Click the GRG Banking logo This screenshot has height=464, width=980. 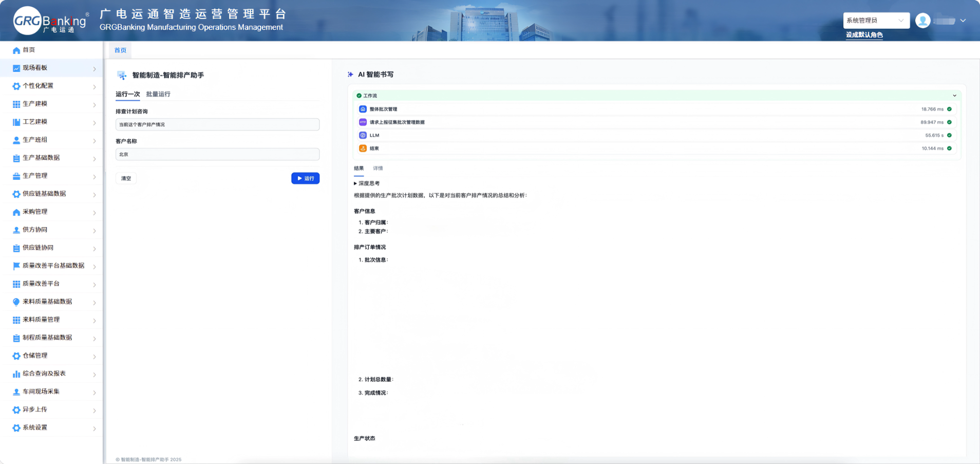(x=50, y=21)
